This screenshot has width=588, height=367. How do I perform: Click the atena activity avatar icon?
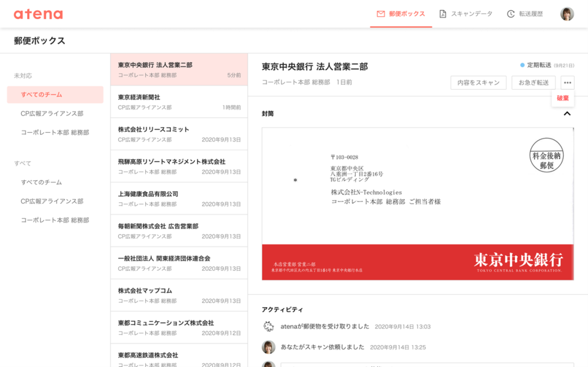(x=268, y=327)
